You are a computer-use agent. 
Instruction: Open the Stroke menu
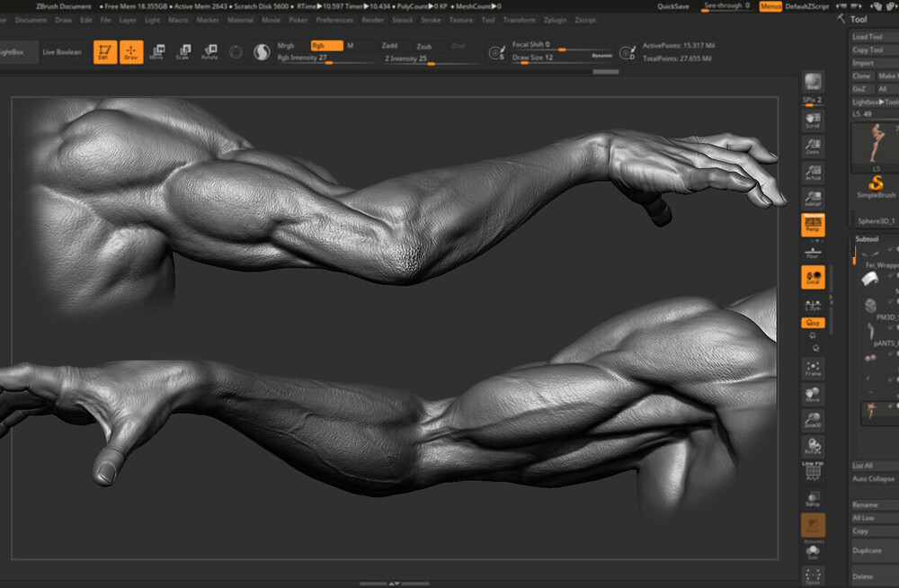tap(432, 20)
